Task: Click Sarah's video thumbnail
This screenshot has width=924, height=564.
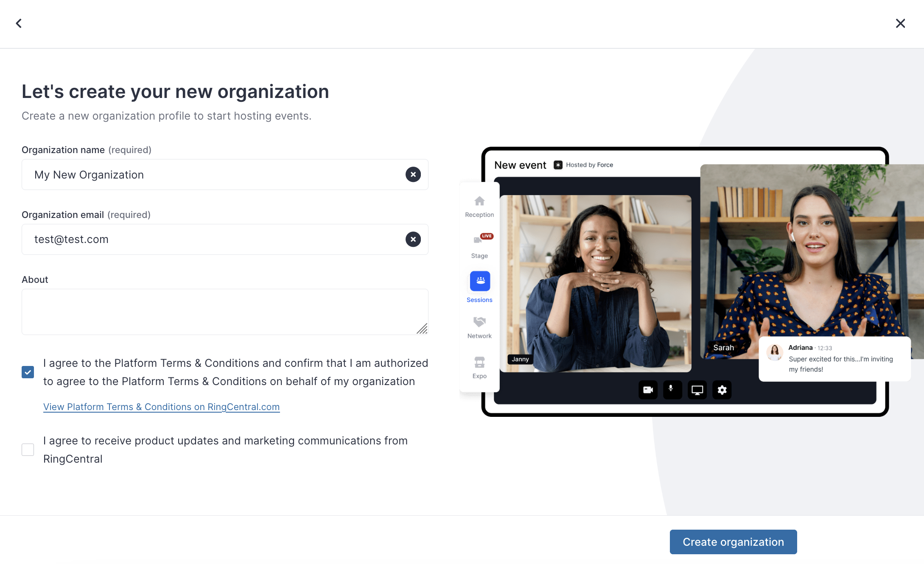Action: [812, 261]
